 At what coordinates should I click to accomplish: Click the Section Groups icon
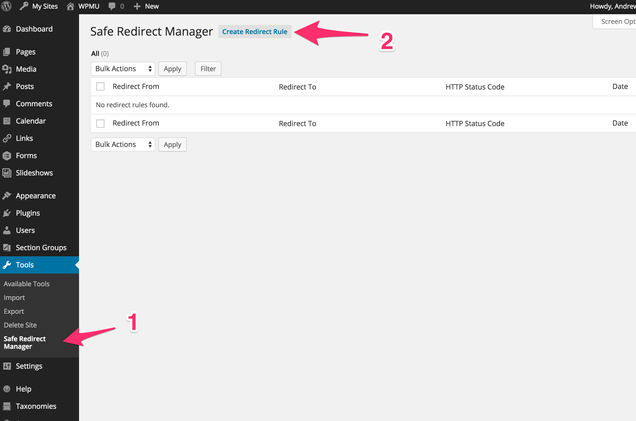coord(6,247)
